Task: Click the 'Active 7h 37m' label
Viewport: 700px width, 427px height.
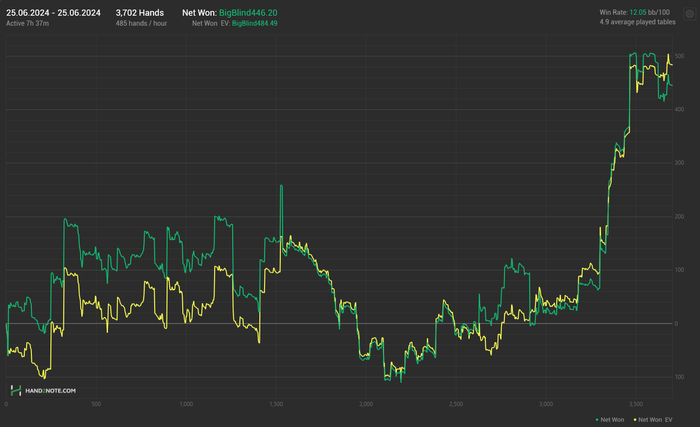Action: 28,23
